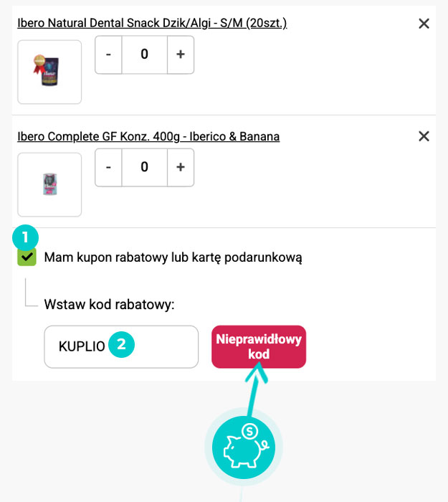Click the step 2 number badge
Viewport: 448px width, 502px height.
[121, 345]
